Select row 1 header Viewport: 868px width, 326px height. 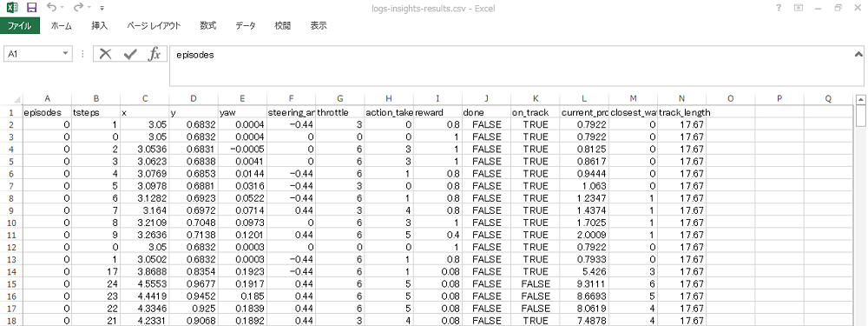point(11,112)
